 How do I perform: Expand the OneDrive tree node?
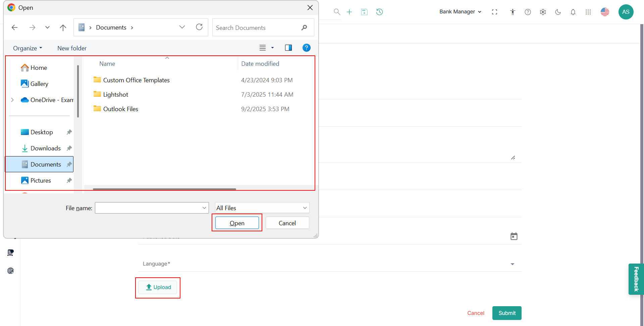click(x=12, y=100)
